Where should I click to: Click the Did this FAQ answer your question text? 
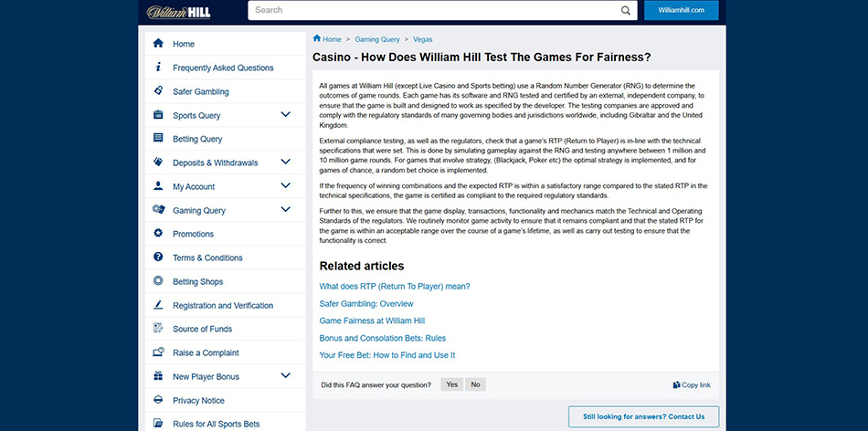coord(376,385)
